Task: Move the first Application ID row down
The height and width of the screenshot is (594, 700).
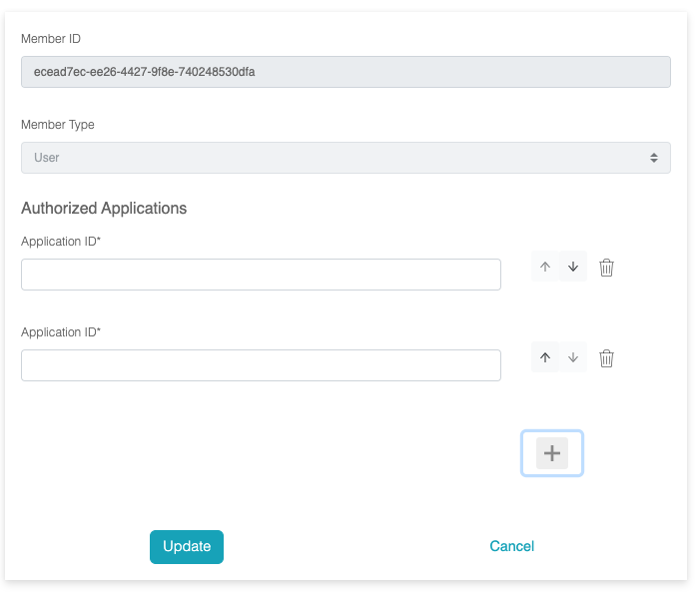Action: click(x=573, y=267)
